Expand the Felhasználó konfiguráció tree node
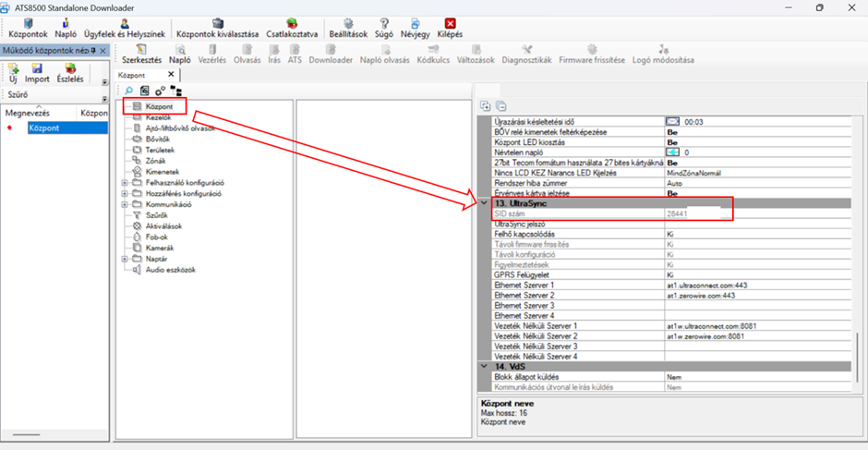This screenshot has width=868, height=450. coord(125,183)
